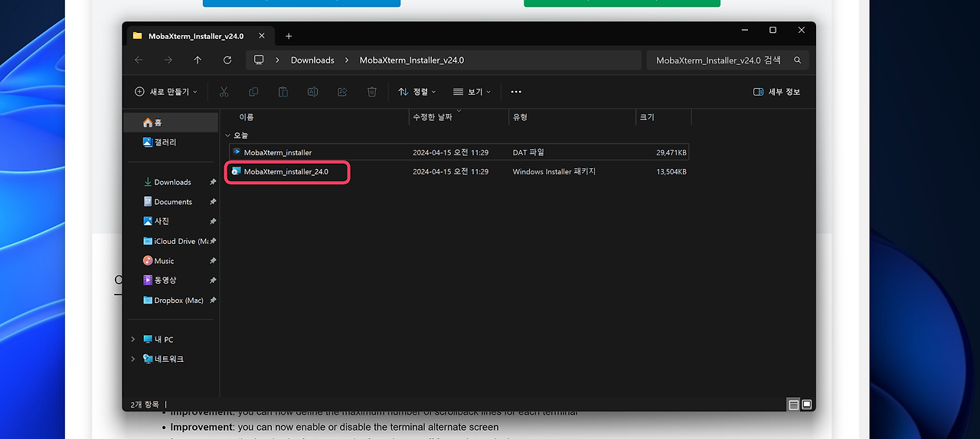Screen dimensions: 980x439
Task: Click the 29,471KB size cell
Action: (x=671, y=152)
